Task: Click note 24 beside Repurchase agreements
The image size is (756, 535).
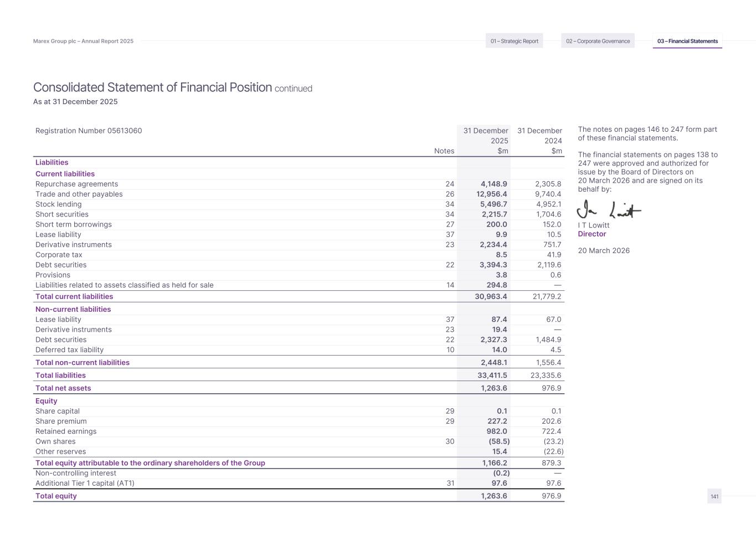Action: [x=450, y=184]
